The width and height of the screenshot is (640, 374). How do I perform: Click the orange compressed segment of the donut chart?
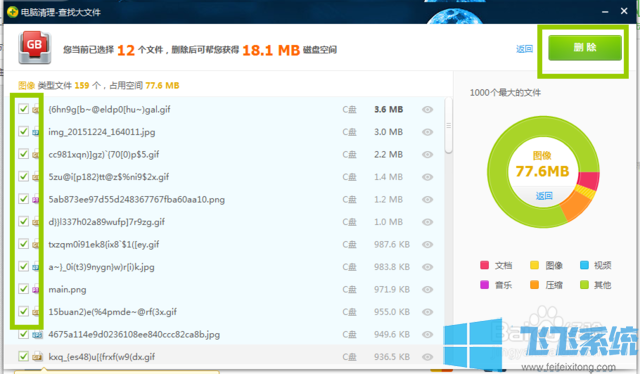[x=576, y=206]
